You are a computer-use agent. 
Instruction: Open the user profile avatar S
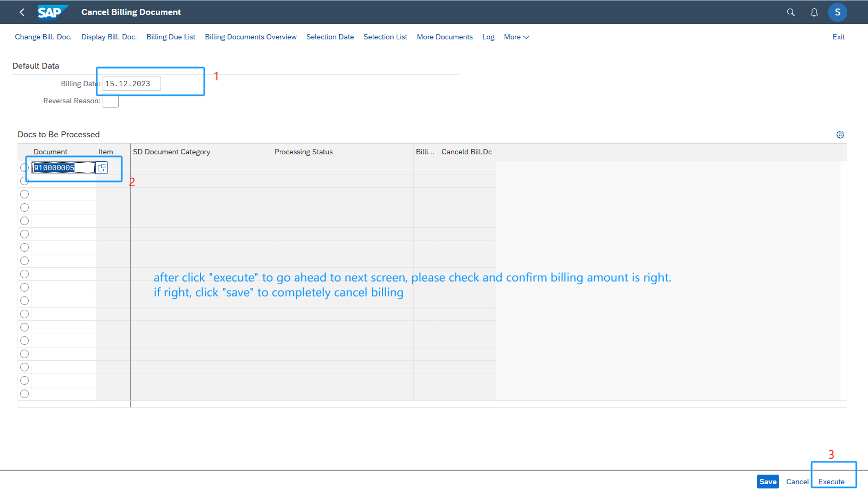837,12
